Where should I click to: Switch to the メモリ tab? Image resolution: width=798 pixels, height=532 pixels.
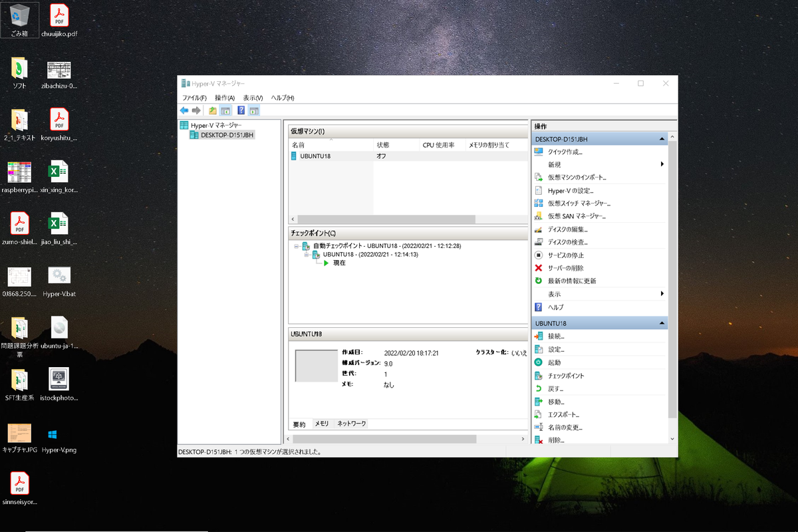[x=322, y=424]
